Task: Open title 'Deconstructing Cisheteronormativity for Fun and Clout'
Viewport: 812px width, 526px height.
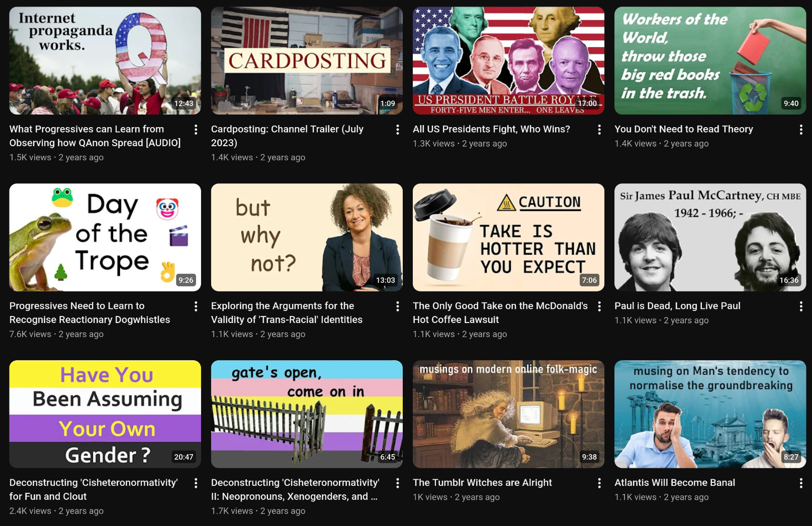Action: [x=94, y=489]
